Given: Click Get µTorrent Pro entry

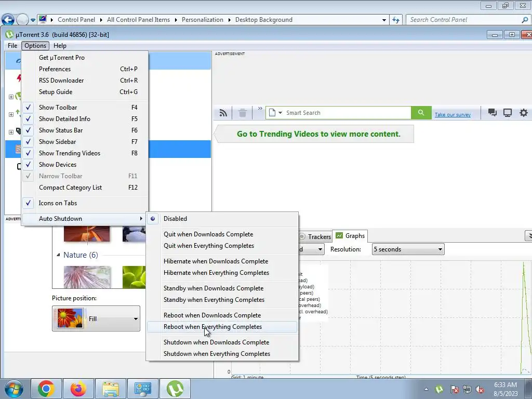Looking at the screenshot, I should coord(85,58).
